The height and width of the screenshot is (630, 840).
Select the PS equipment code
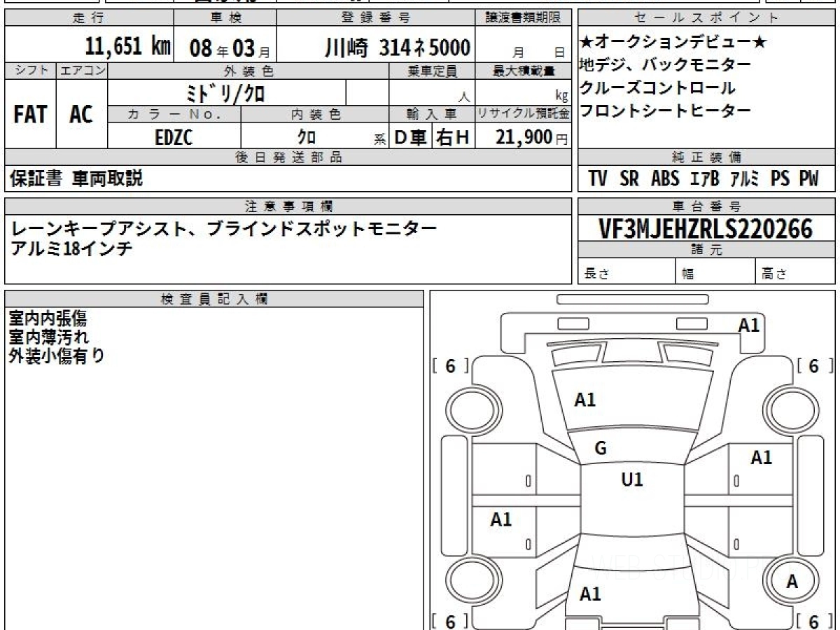coord(780,178)
